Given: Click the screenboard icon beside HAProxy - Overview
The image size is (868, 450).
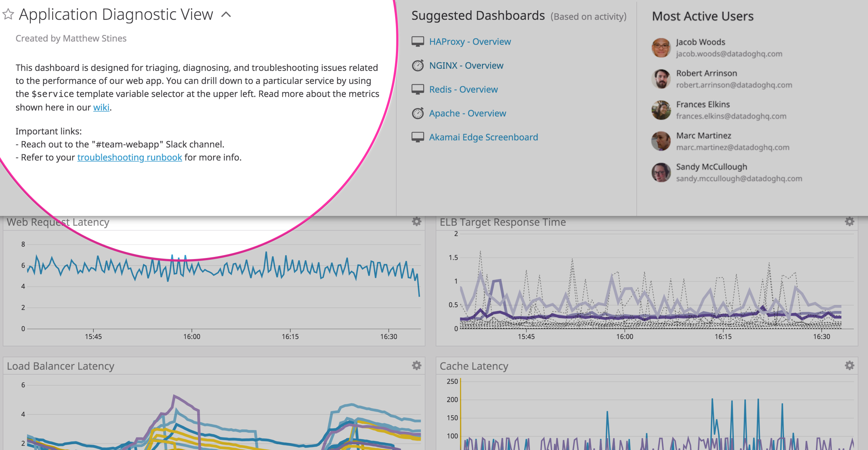Looking at the screenshot, I should click(418, 41).
